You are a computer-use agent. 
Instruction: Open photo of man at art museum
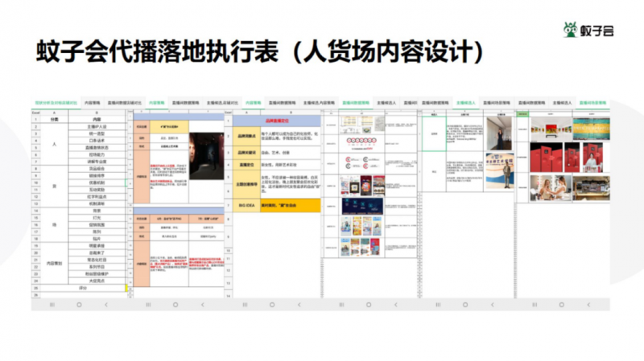[499, 170]
